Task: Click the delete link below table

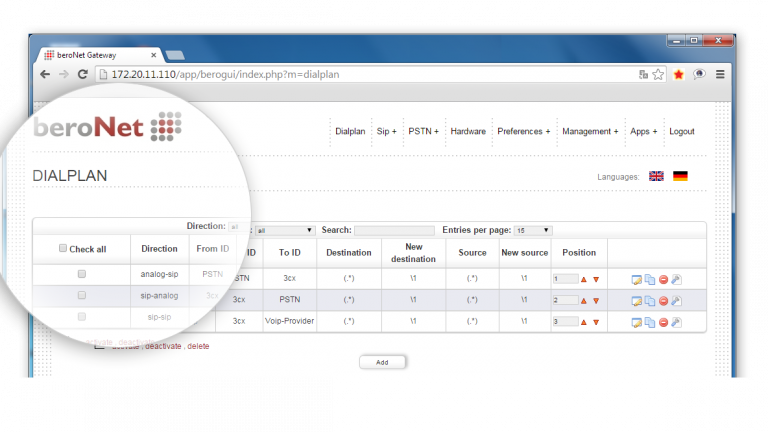Action: click(x=198, y=346)
